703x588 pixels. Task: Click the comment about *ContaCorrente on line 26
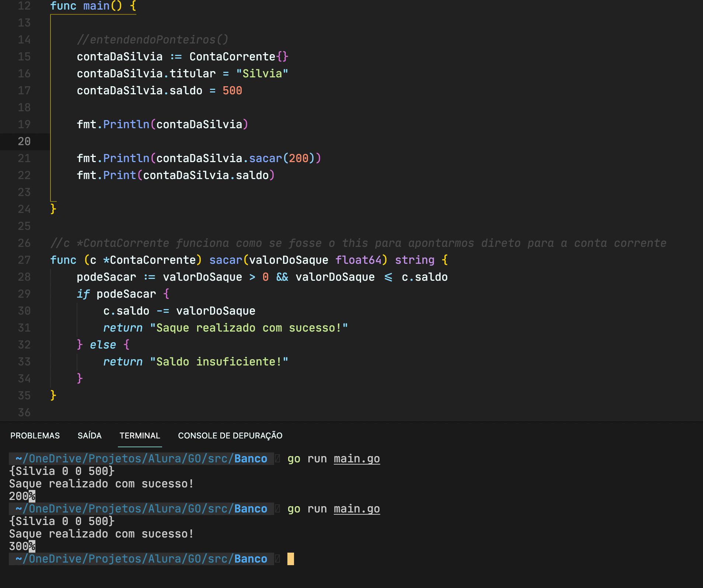(358, 243)
